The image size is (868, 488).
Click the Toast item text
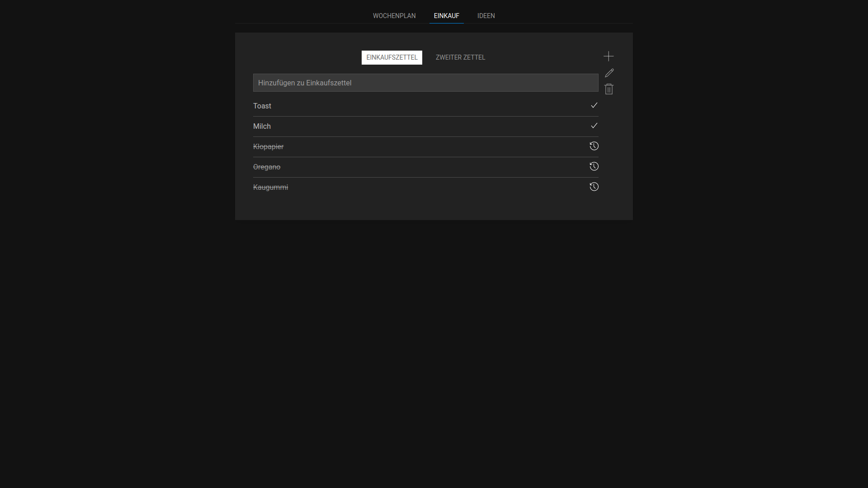[262, 106]
